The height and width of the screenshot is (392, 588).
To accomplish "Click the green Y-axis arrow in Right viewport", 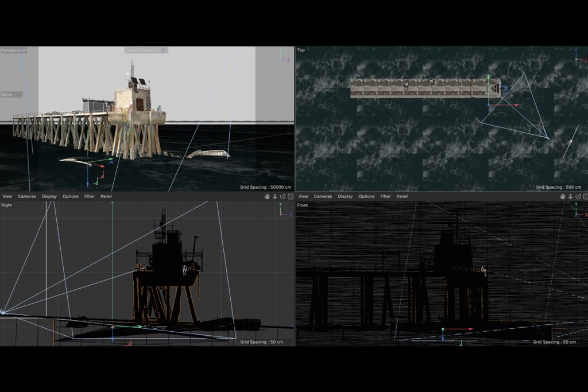I will point(113,205).
